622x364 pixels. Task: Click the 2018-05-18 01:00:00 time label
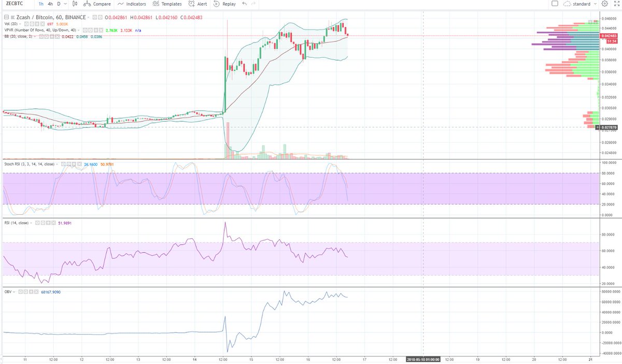pyautogui.click(x=423, y=358)
